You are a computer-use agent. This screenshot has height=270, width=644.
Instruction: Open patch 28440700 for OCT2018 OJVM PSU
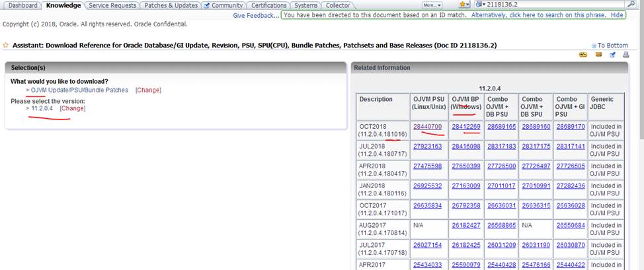click(428, 126)
